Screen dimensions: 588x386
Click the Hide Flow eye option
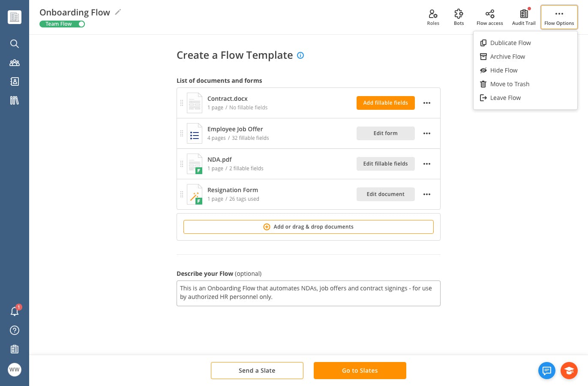(x=504, y=70)
